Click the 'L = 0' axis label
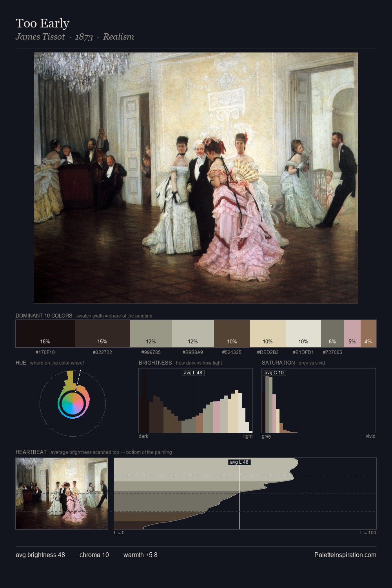The height and width of the screenshot is (588, 392). pyautogui.click(x=119, y=533)
